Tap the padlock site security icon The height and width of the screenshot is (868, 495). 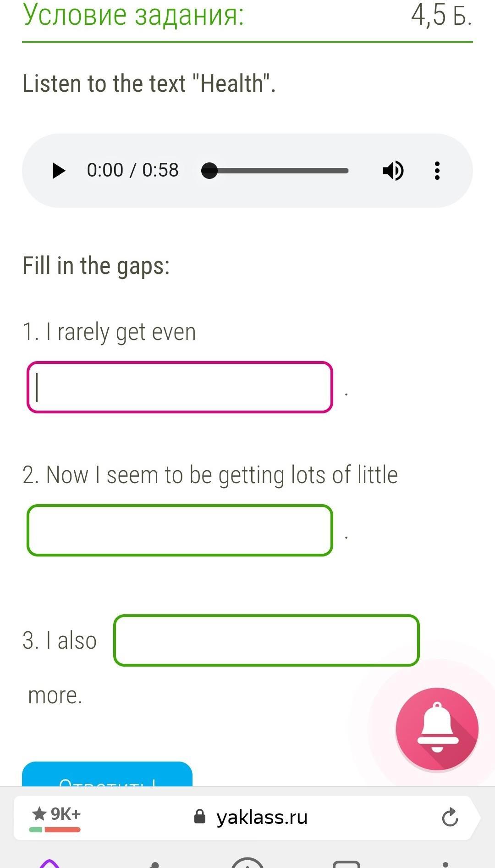[200, 817]
